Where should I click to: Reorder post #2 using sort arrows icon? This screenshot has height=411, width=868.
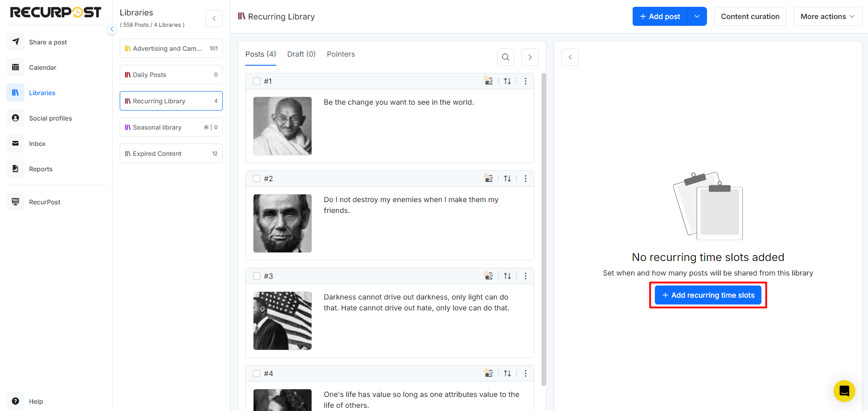507,179
